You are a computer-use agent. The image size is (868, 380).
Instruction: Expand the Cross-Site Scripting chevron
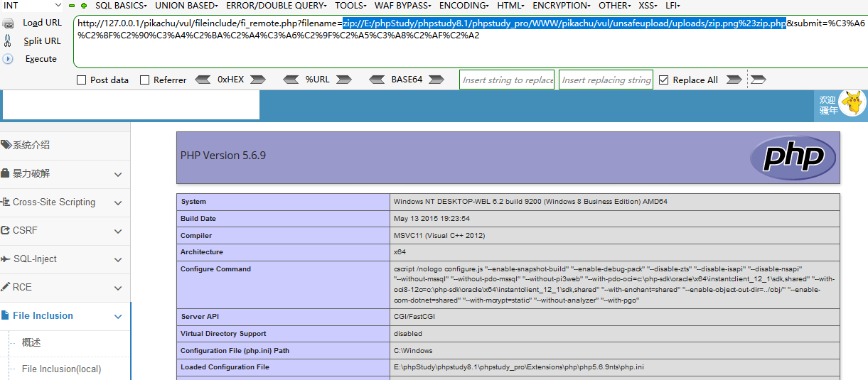point(118,202)
